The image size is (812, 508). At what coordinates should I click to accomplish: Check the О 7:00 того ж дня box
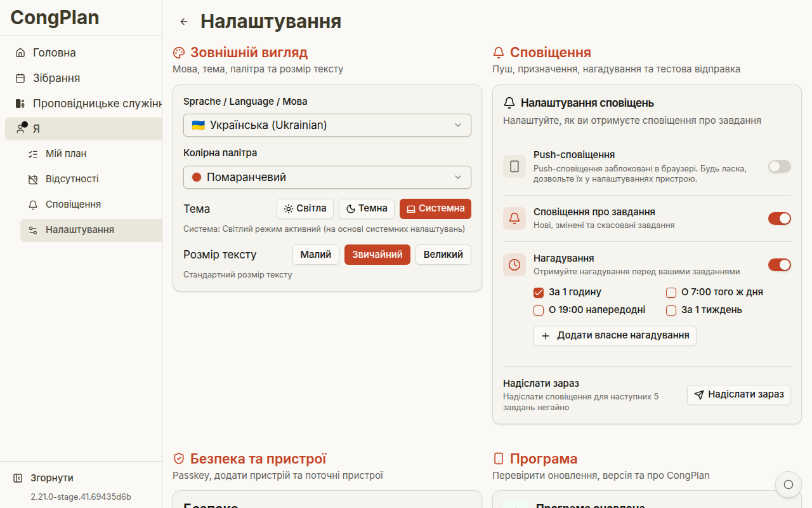pyautogui.click(x=671, y=293)
